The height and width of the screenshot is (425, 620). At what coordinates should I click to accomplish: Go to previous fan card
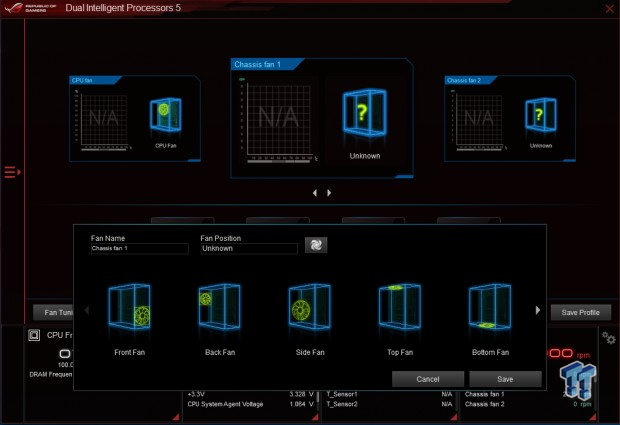click(x=315, y=193)
